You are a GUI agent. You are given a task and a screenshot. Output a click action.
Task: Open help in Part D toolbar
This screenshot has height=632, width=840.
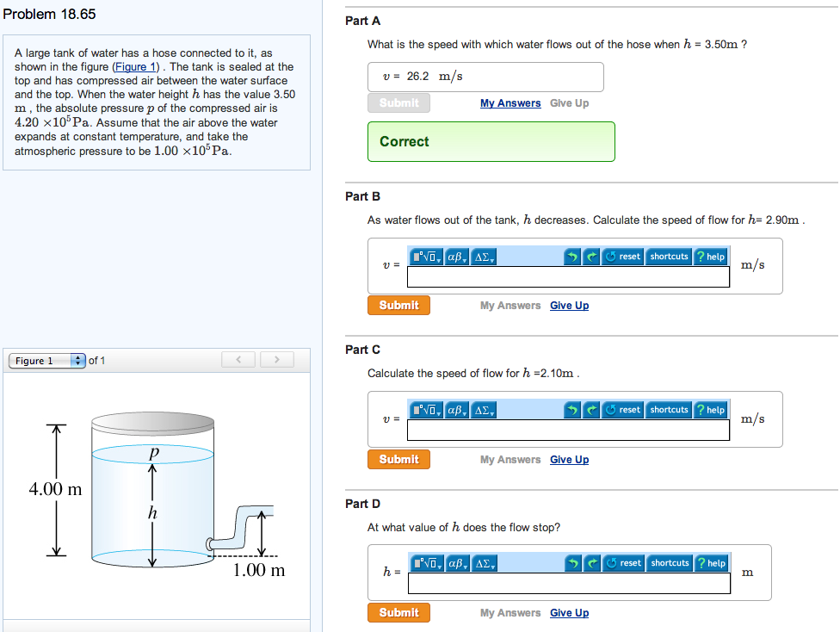coord(712,563)
